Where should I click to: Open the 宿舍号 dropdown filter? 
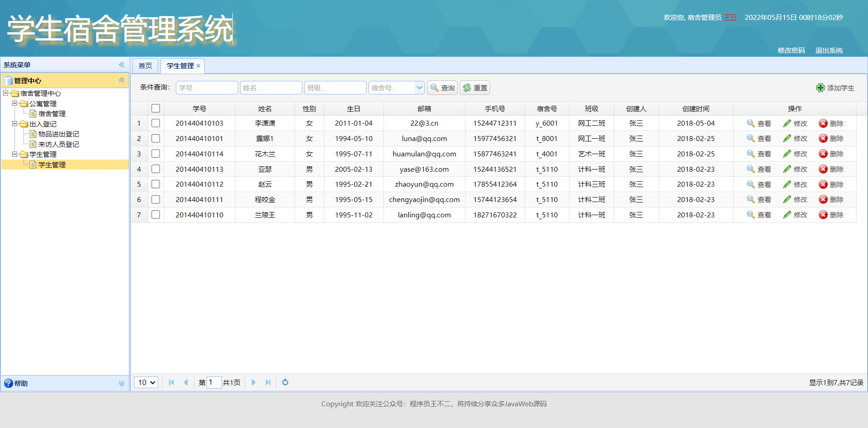(420, 87)
